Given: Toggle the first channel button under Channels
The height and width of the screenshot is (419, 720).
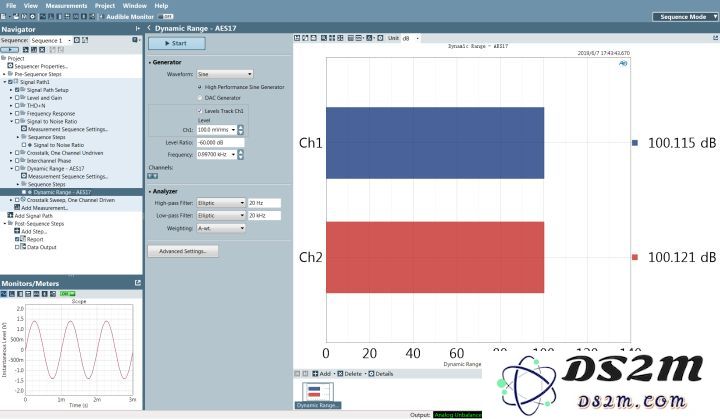Looking at the screenshot, I should (x=150, y=176).
